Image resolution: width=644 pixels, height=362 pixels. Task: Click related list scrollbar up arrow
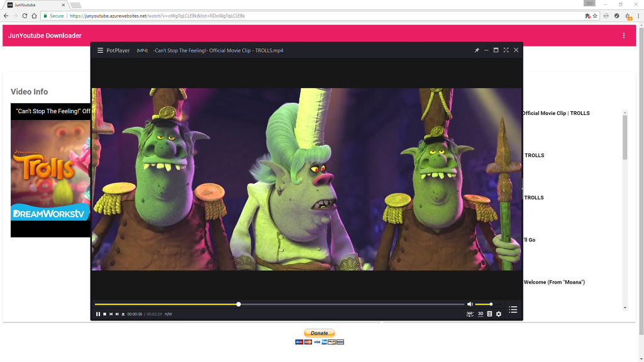pos(625,112)
